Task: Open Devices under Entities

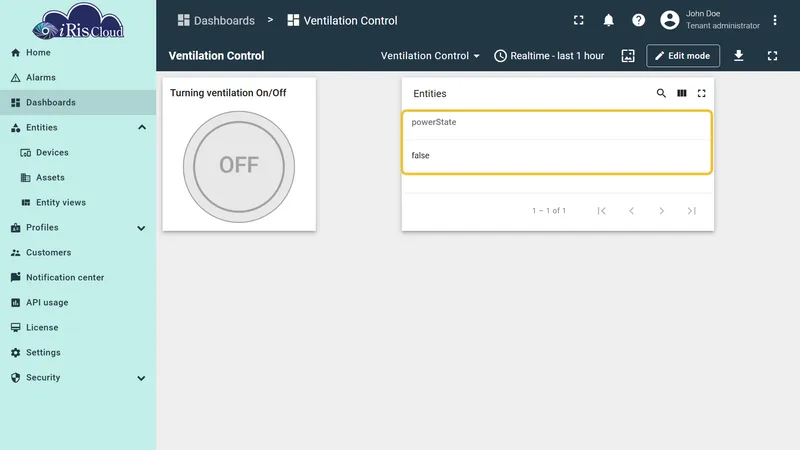Action: pyautogui.click(x=78, y=153)
